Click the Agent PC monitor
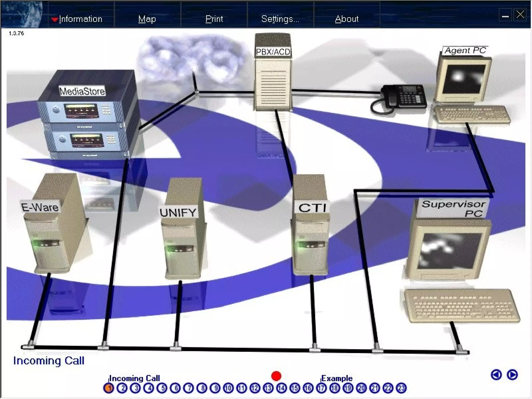The height and width of the screenshot is (399, 532). pyautogui.click(x=464, y=79)
